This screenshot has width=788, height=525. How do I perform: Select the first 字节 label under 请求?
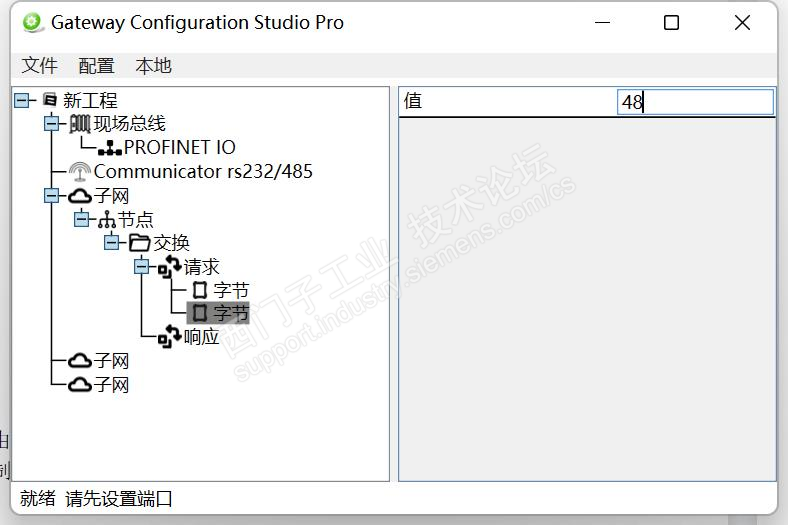231,290
